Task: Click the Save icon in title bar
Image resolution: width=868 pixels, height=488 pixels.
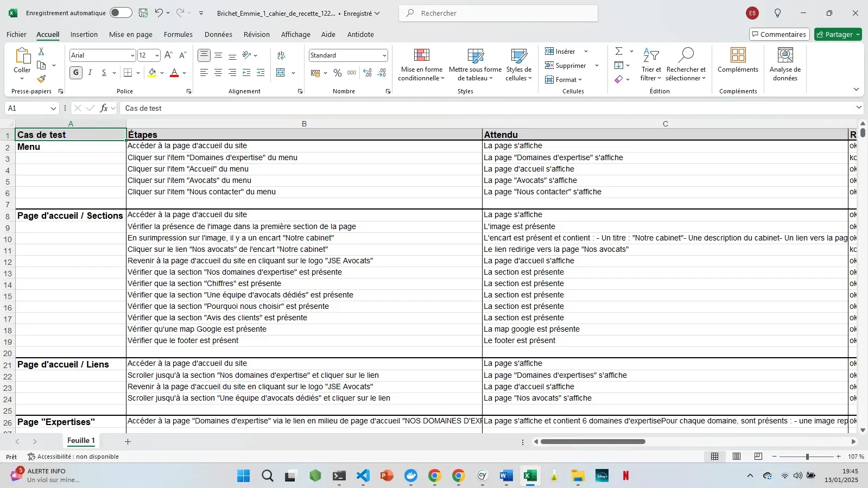Action: pos(143,13)
